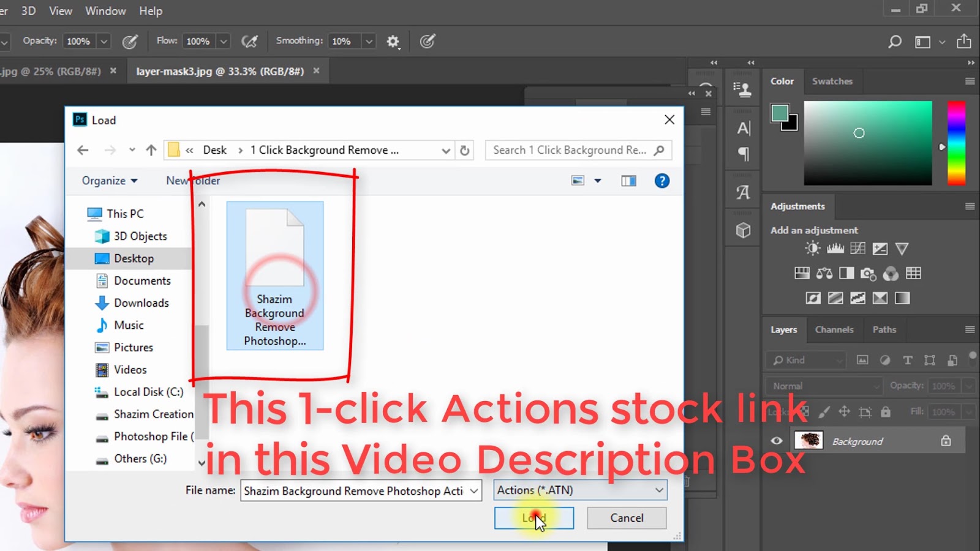Add Black & White adjustment

(x=846, y=273)
